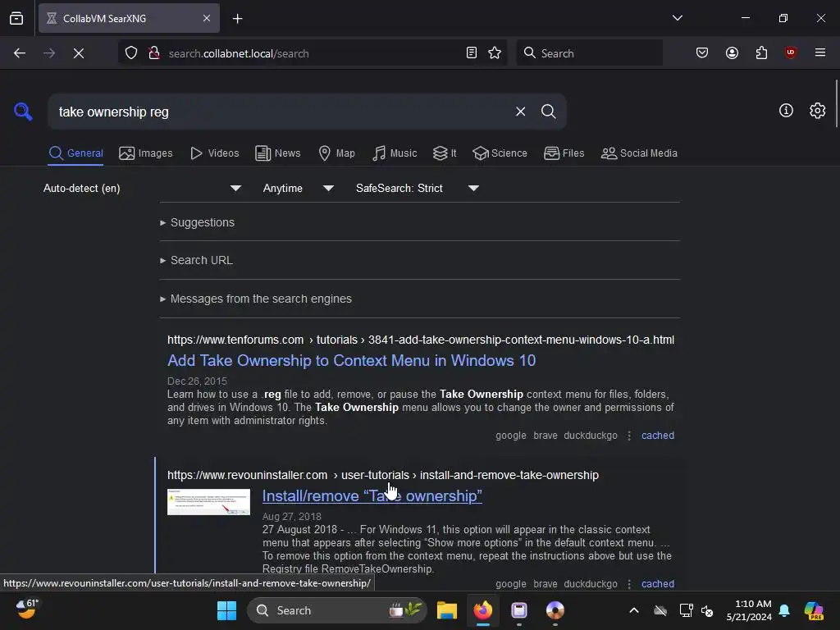The width and height of the screenshot is (840, 630).
Task: Click the revouninstaller result thumbnail
Action: (x=208, y=502)
